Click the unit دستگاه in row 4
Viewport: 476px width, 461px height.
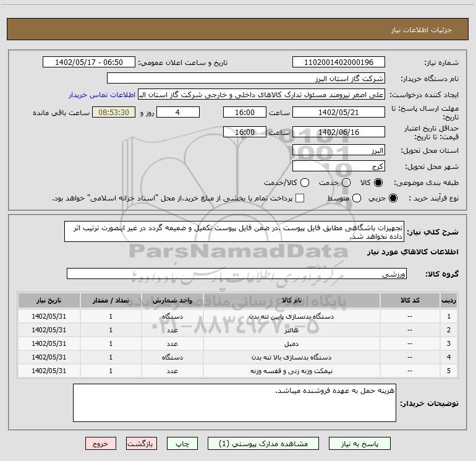(x=172, y=358)
